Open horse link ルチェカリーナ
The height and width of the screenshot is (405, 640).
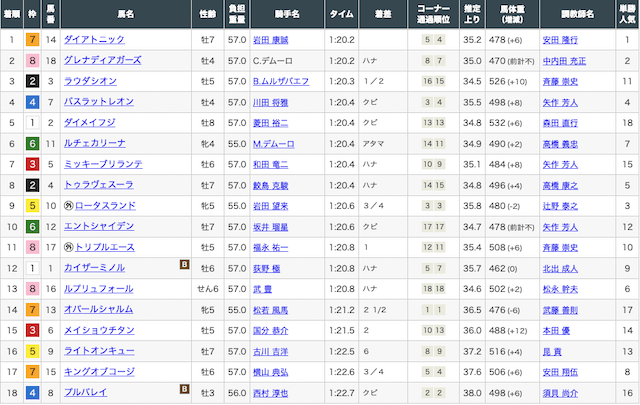(x=95, y=143)
